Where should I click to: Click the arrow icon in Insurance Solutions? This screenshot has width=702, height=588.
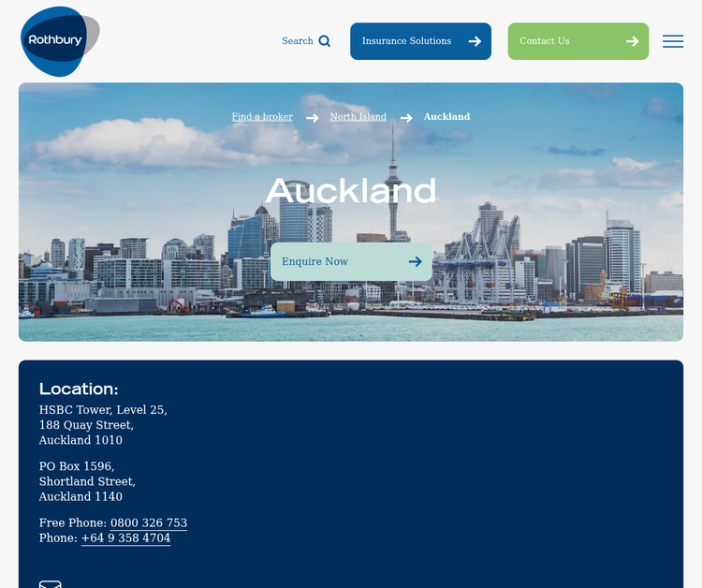[475, 41]
